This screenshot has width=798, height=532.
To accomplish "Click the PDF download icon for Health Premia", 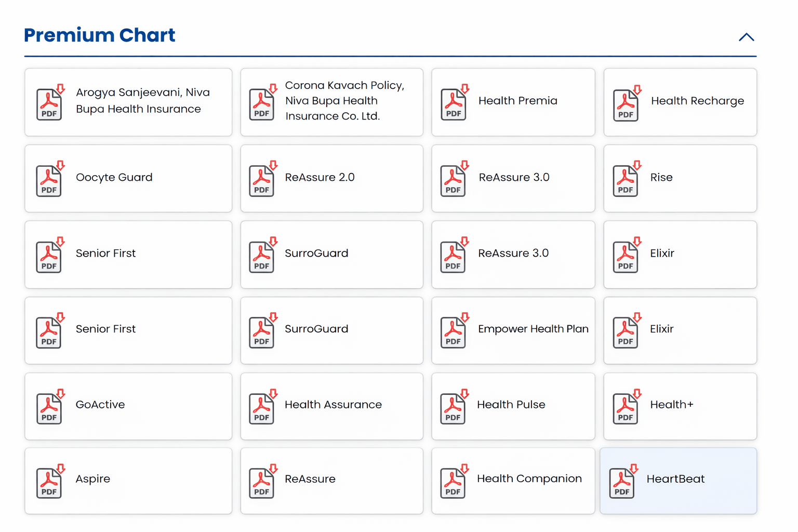I will 454,102.
